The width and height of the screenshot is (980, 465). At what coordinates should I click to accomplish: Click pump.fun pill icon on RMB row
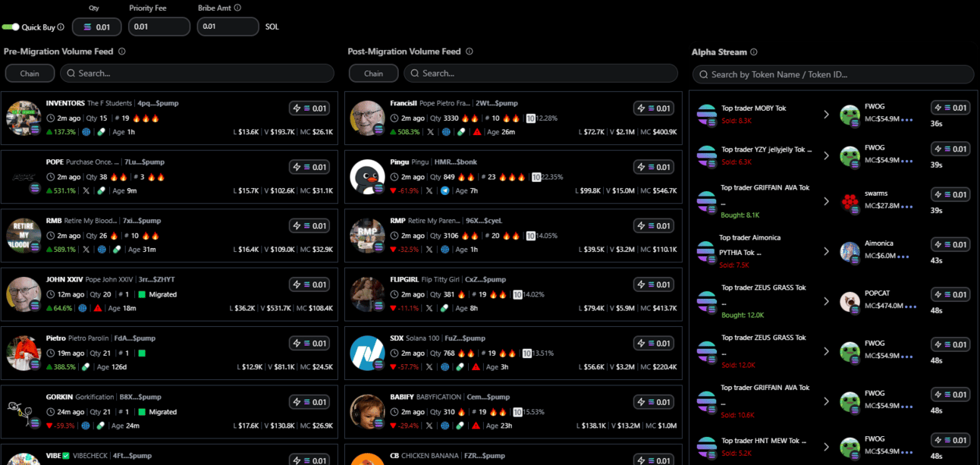click(x=115, y=249)
